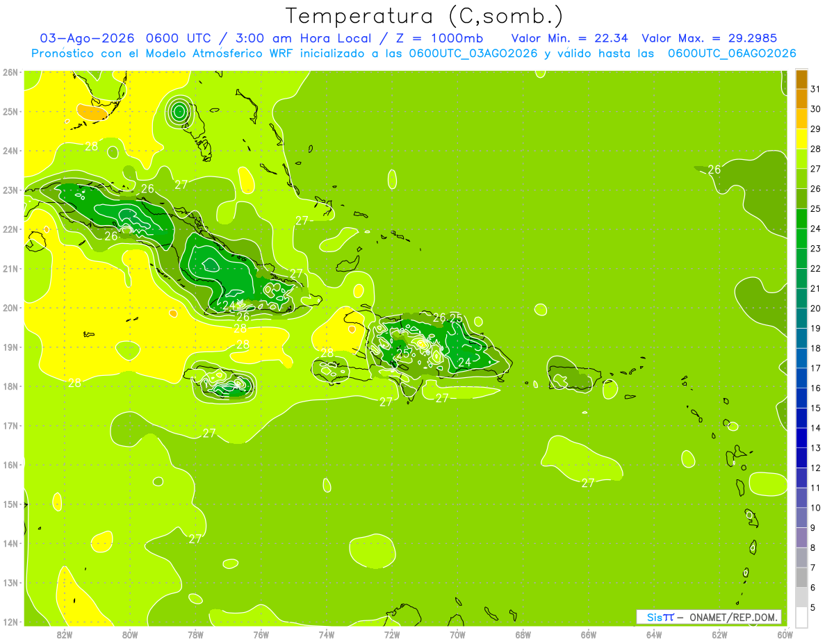Click the "Modelo Atmosferico WRF" forecast text
Screen dimensions: 834x644
[218, 53]
